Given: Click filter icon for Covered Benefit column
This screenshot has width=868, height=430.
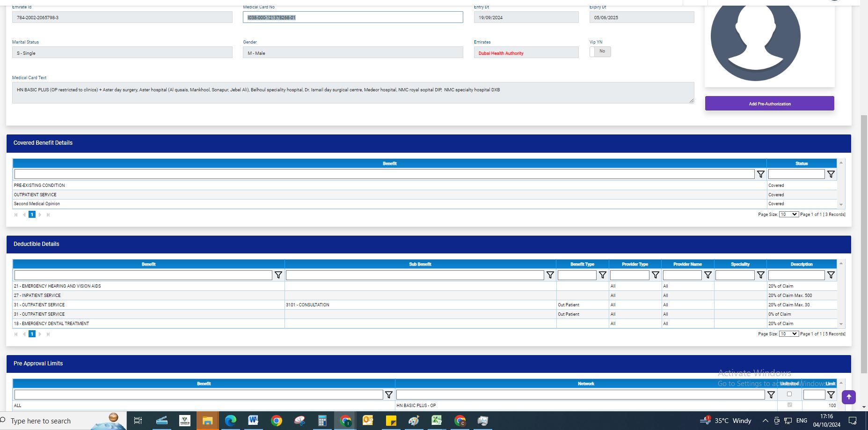Looking at the screenshot, I should [x=760, y=174].
